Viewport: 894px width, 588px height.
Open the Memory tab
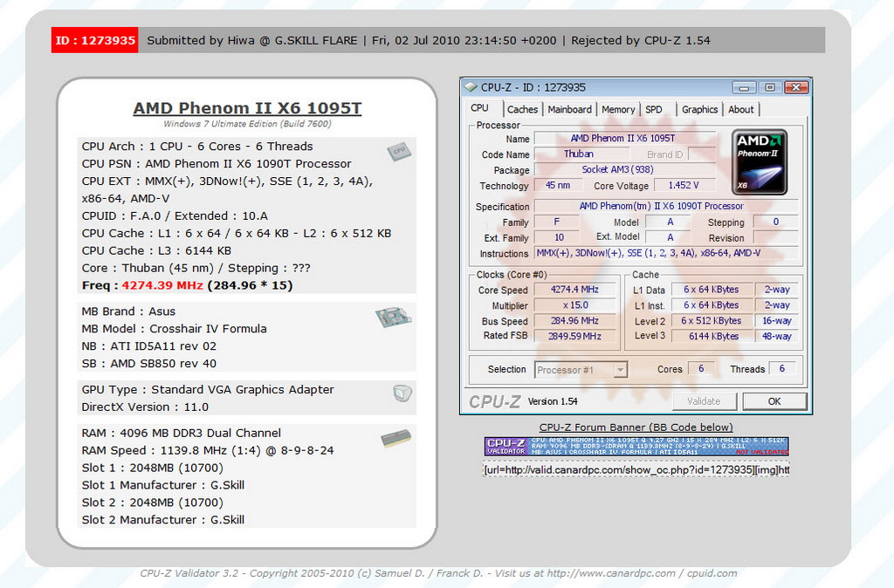tap(618, 109)
